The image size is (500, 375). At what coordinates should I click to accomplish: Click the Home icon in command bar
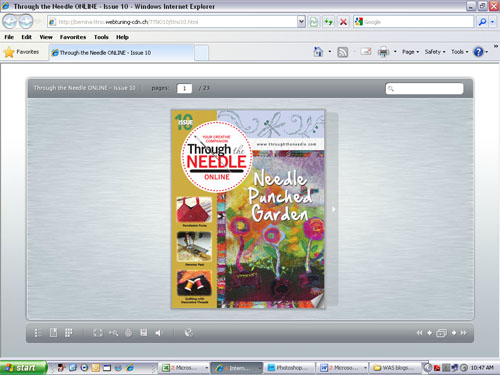point(318,52)
